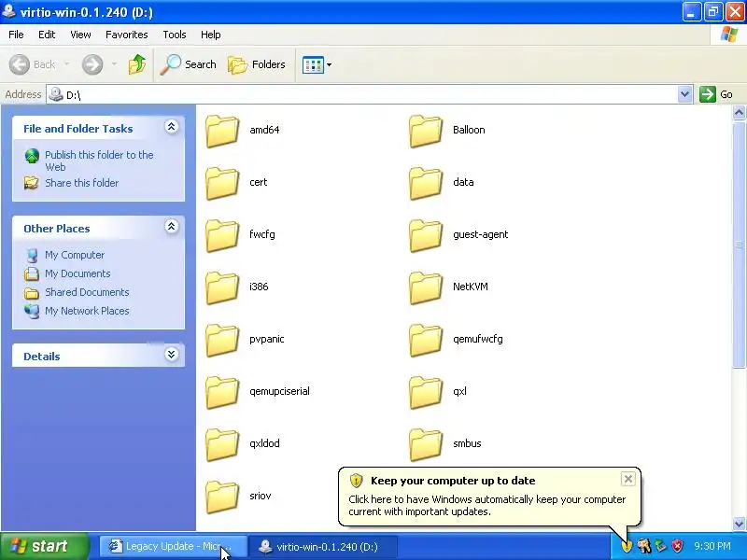The width and height of the screenshot is (747, 560).
Task: Open the Tools menu
Action: (x=175, y=35)
